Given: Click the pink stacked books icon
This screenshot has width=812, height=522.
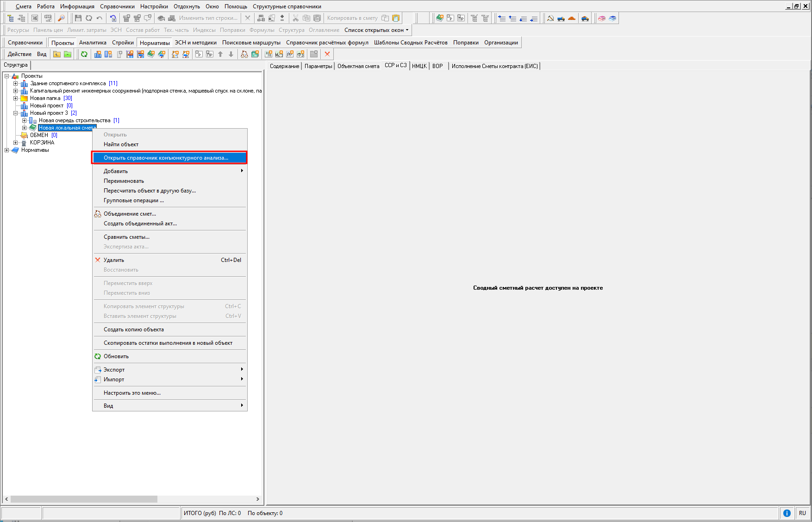Looking at the screenshot, I should tap(602, 18).
